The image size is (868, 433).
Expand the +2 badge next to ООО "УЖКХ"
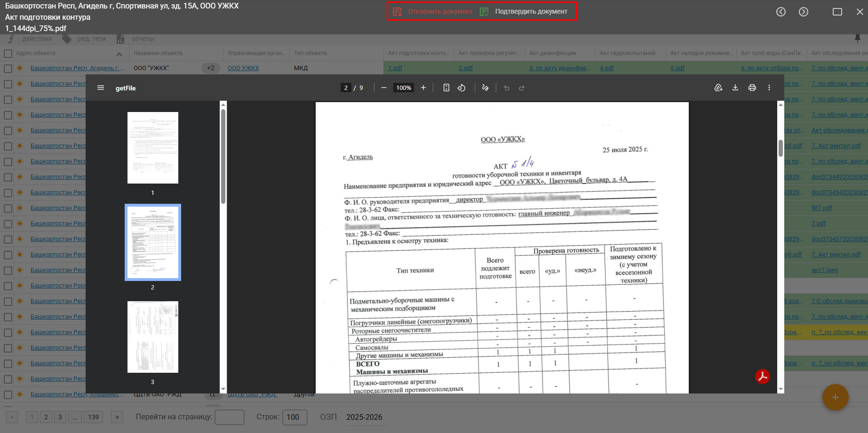click(210, 68)
